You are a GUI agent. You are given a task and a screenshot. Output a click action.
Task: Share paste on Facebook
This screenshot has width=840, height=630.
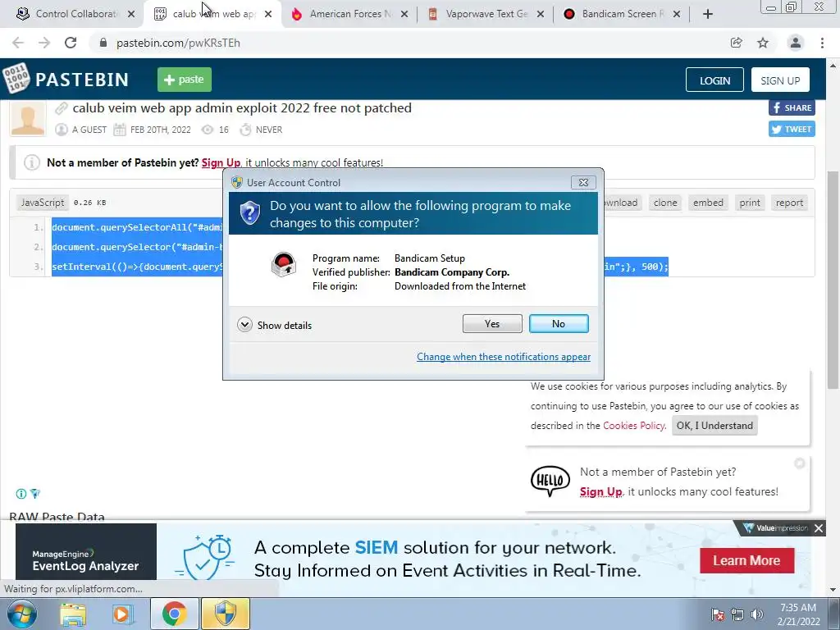(792, 107)
